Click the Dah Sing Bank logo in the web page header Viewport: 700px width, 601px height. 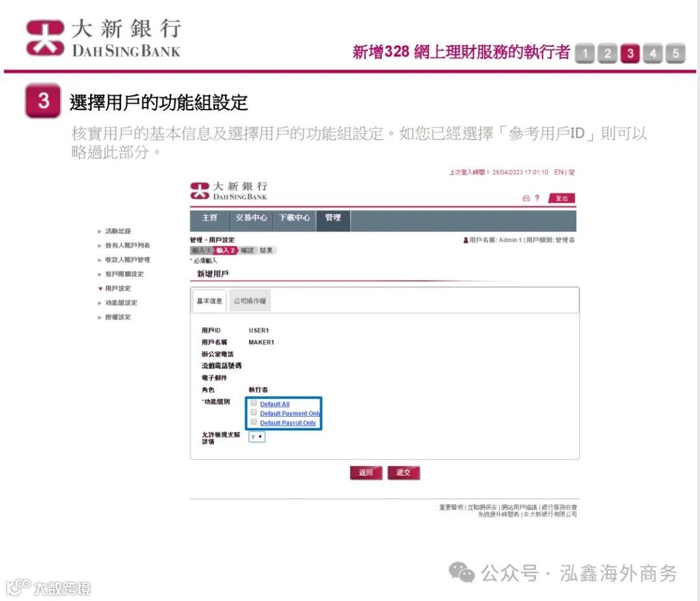229,191
